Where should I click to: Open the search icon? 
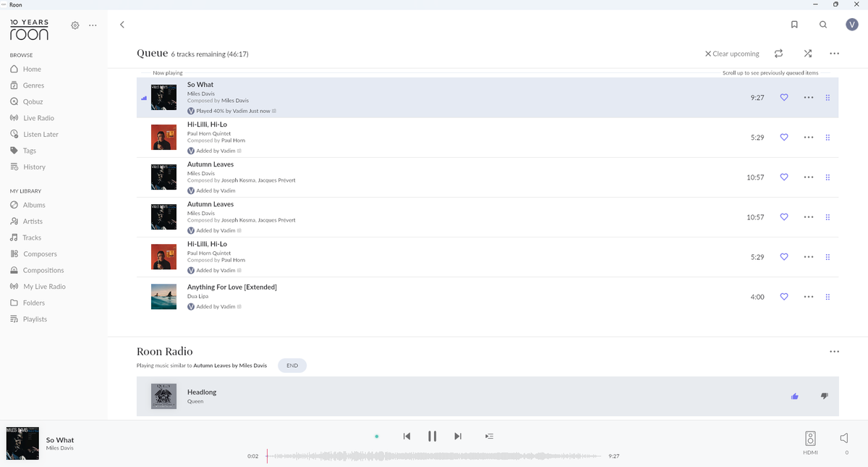823,25
